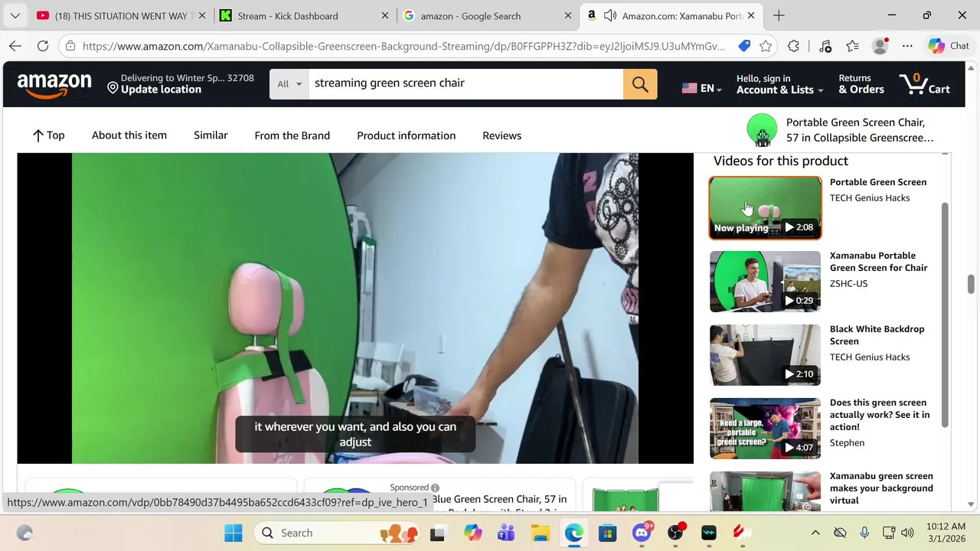Click the favorites star in address bar
This screenshot has height=551, width=980.
[x=766, y=46]
